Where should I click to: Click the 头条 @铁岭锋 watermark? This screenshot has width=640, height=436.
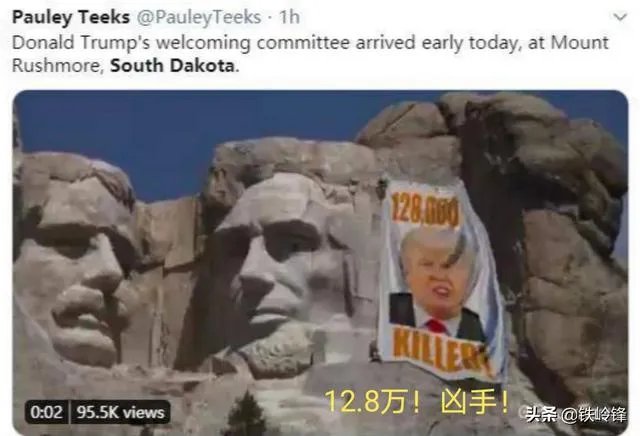(576, 415)
